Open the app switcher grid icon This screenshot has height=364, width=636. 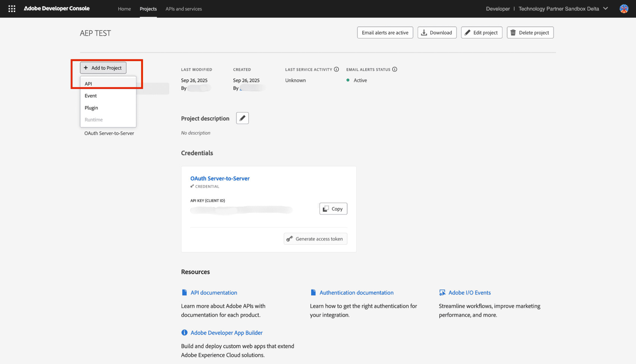[12, 9]
